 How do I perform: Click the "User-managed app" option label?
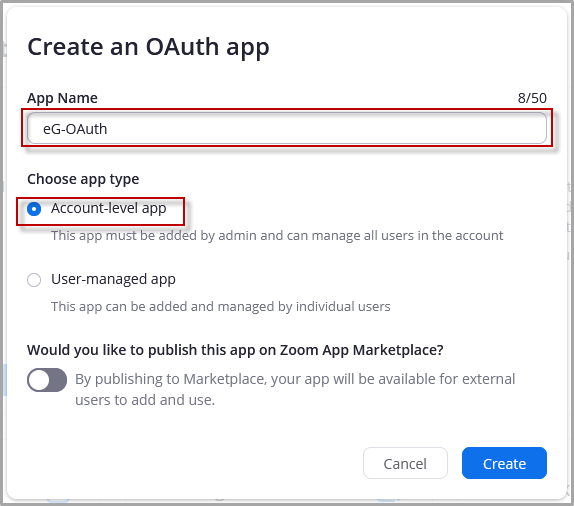pos(113,279)
